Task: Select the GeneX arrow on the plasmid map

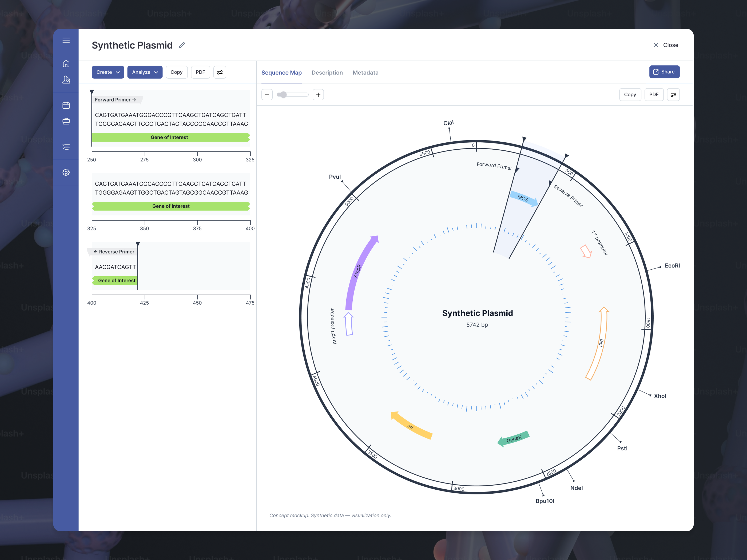Action: 513,439
